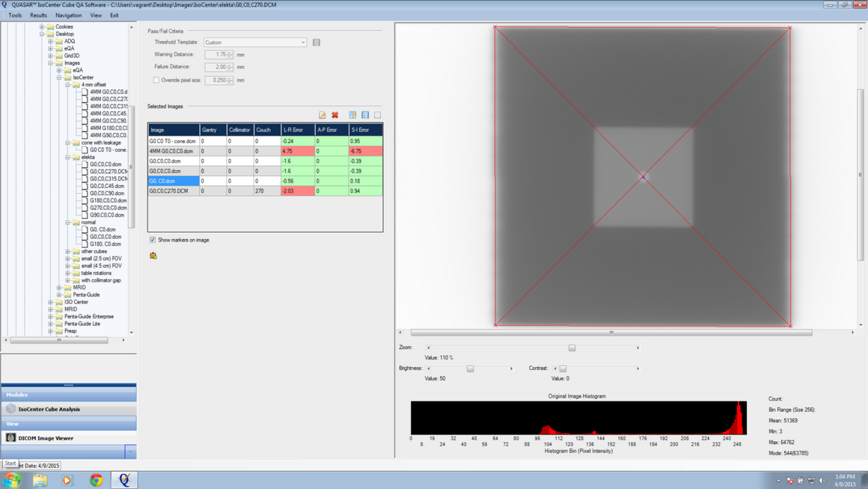The image size is (868, 489).
Task: Expand the Cookies folder in tree
Action: coord(42,27)
